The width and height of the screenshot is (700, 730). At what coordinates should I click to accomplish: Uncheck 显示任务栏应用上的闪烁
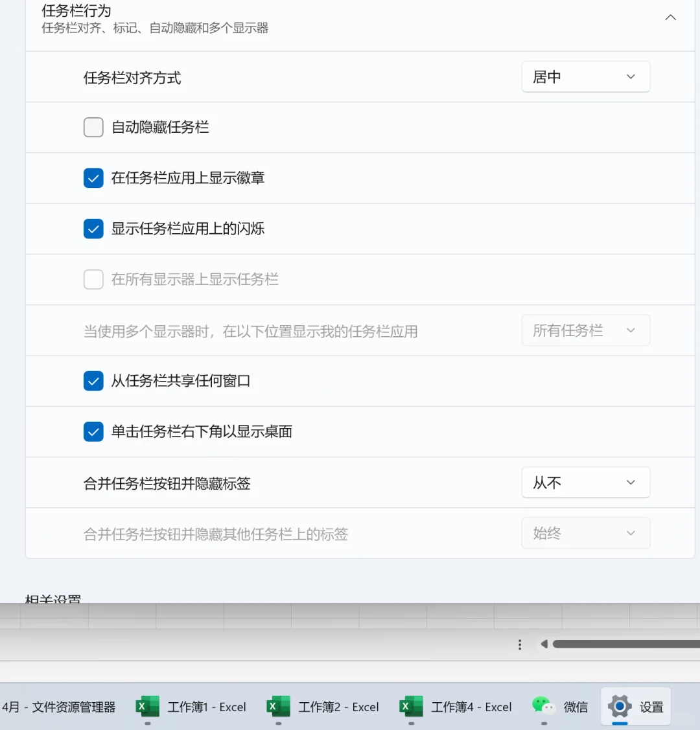pos(93,229)
